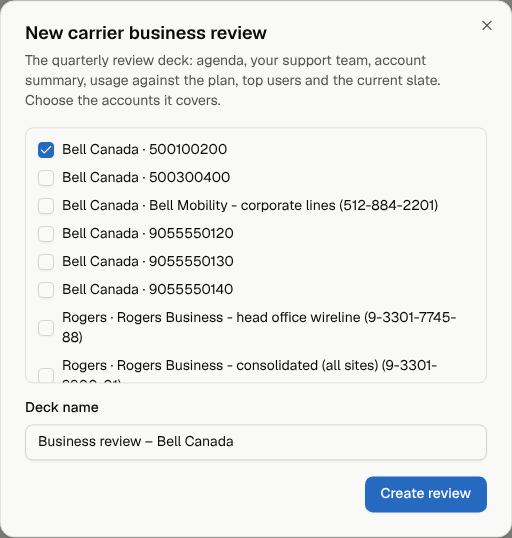The height and width of the screenshot is (538, 512).
Task: Toggle Bell Canada 9055550140 checkbox
Action: [46, 290]
